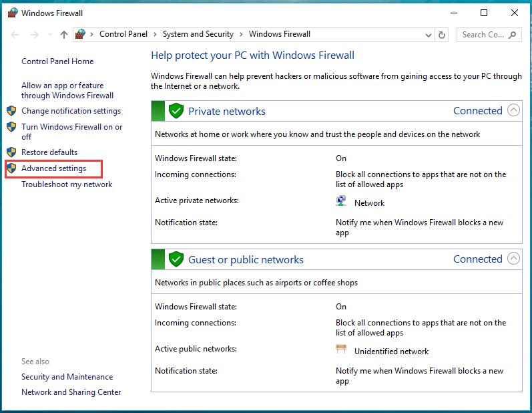Select System and Security in the breadcrumb
532x413 pixels.
(198, 34)
